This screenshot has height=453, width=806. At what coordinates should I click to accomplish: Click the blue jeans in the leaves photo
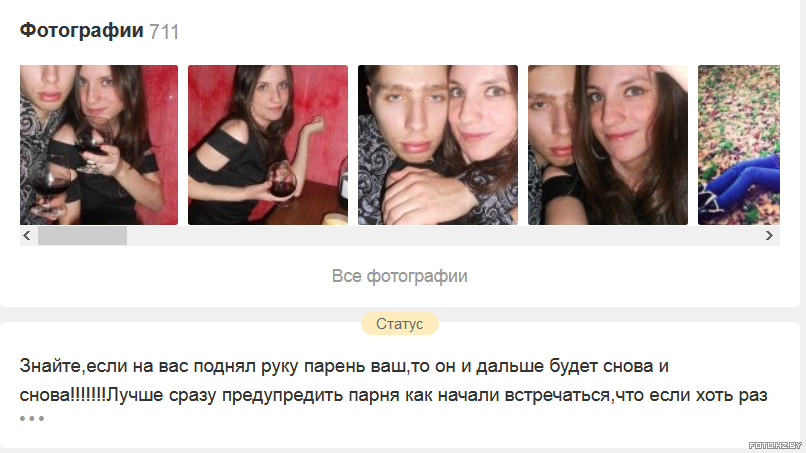743,181
